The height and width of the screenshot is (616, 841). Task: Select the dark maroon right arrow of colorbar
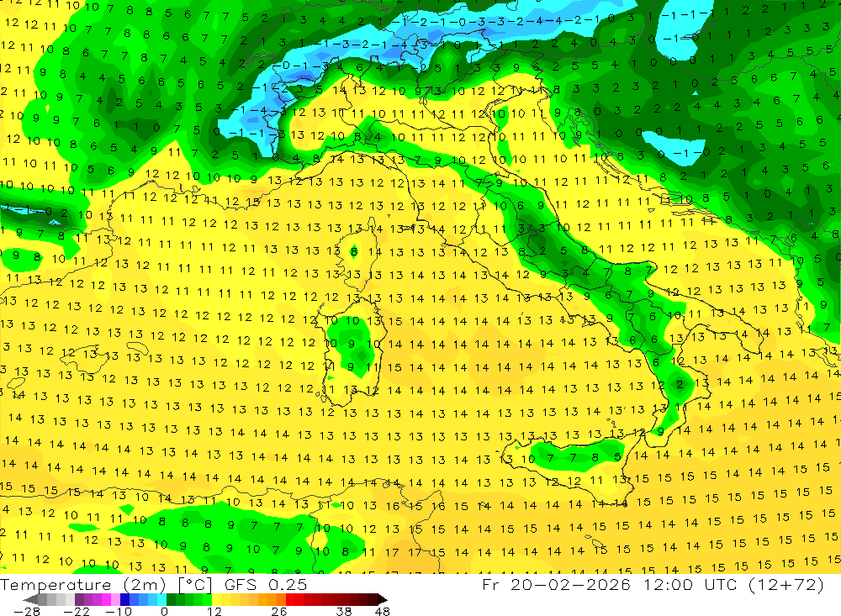[383, 599]
